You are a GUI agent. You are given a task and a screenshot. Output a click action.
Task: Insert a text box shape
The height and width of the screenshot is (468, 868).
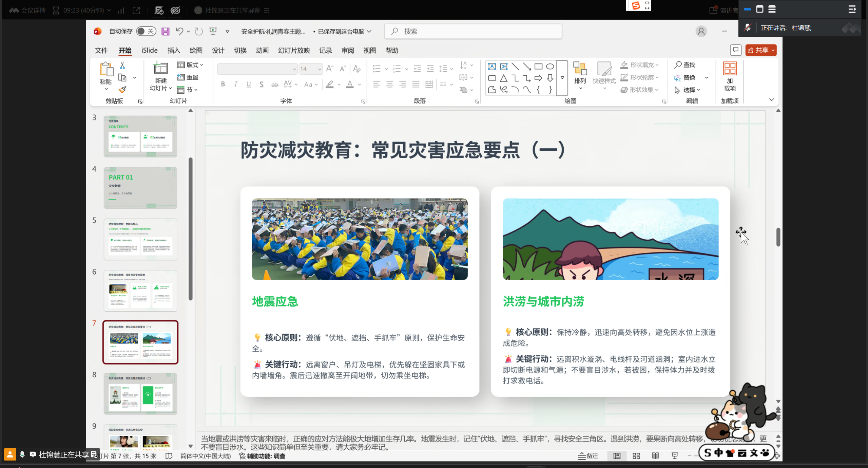[492, 67]
